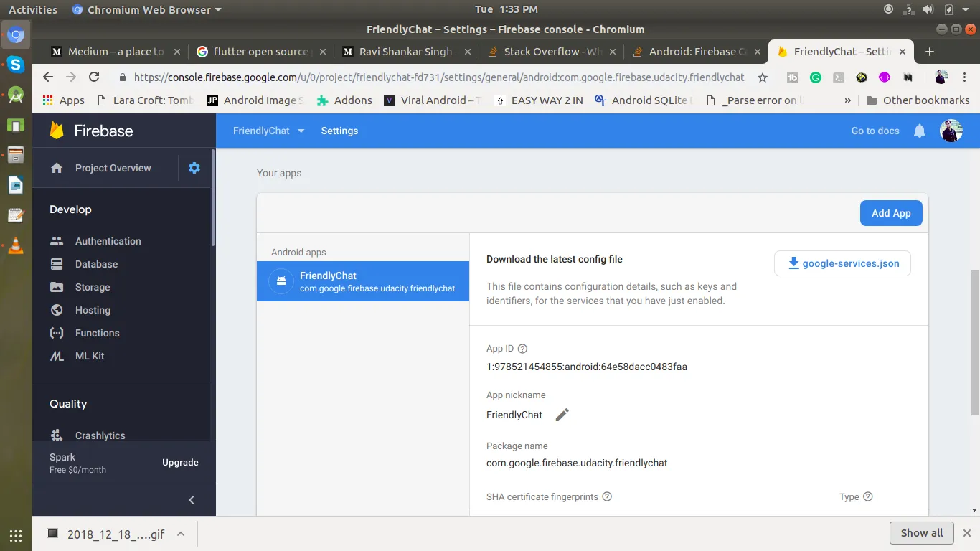Open Settings in Firebase header
Image resolution: width=980 pixels, height=551 pixels.
tap(339, 131)
